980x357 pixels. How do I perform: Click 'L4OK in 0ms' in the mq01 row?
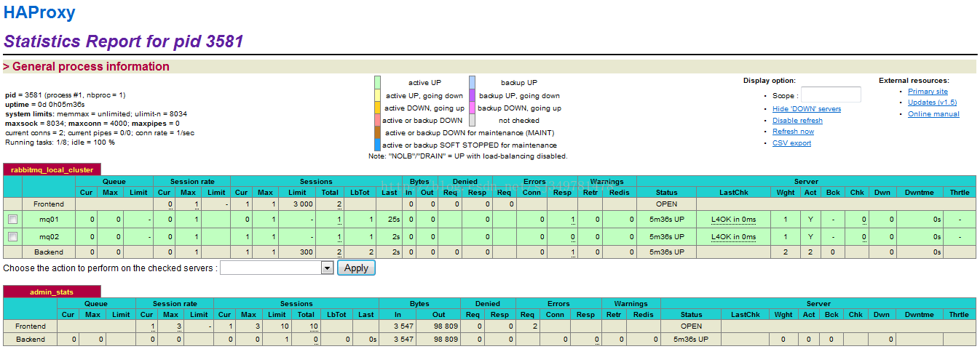coord(733,219)
